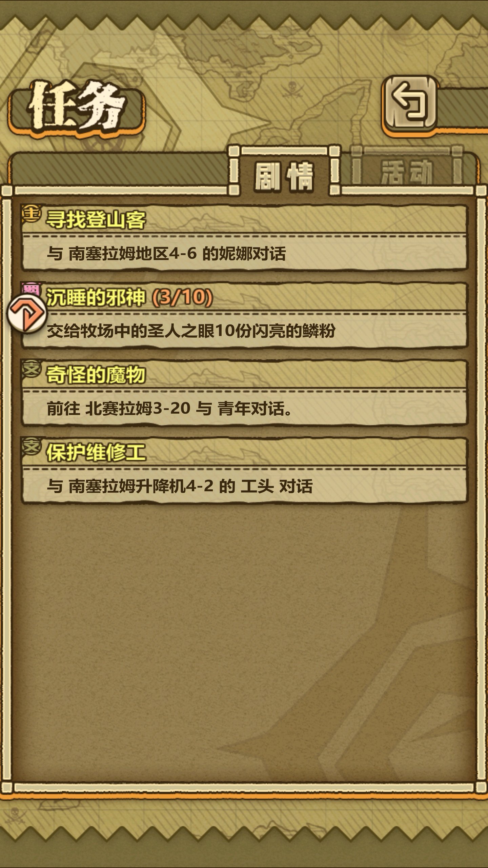Viewport: 488px width, 868px height.
Task: Tap the 任务 title banner
Action: [x=77, y=109]
